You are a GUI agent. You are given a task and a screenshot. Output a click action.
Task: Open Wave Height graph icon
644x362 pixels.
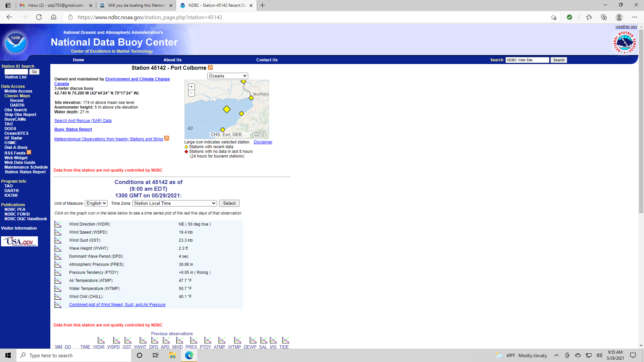pos(58,248)
